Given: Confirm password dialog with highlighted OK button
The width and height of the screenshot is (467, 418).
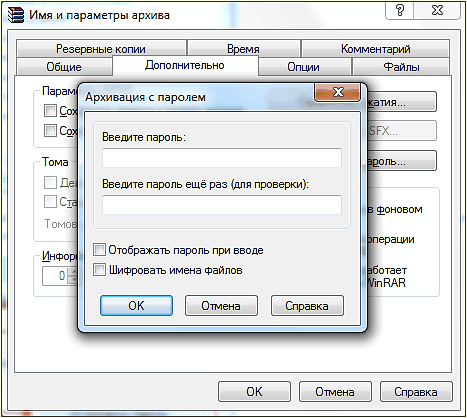Looking at the screenshot, I should [x=136, y=306].
